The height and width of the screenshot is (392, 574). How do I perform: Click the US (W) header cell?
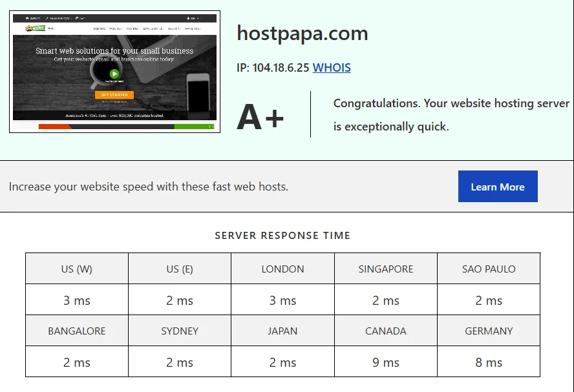(77, 269)
